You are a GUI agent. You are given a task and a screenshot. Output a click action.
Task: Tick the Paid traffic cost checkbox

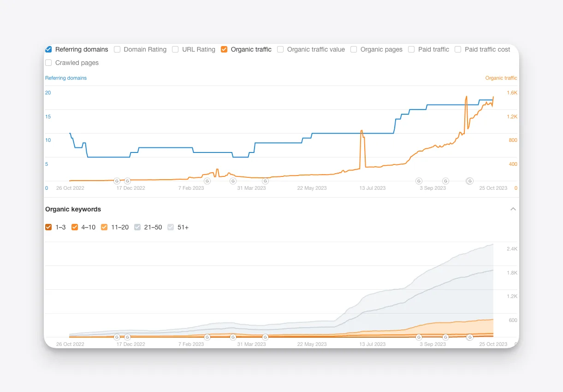[x=458, y=49]
